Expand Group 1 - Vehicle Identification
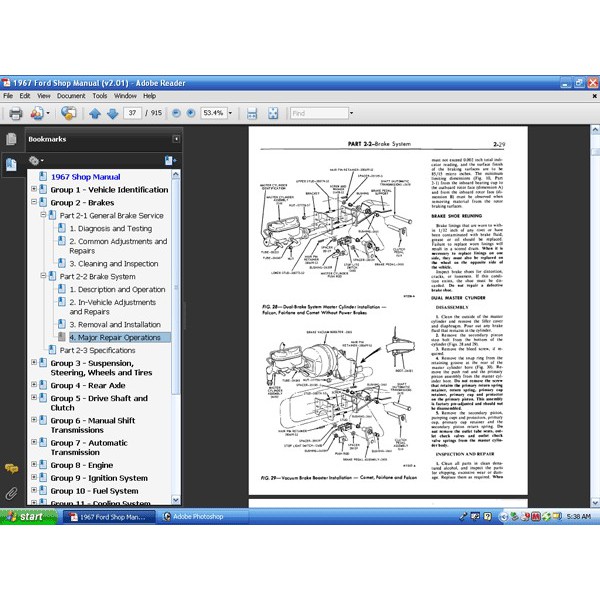Viewport: 600px width, 600px height. tap(34, 189)
